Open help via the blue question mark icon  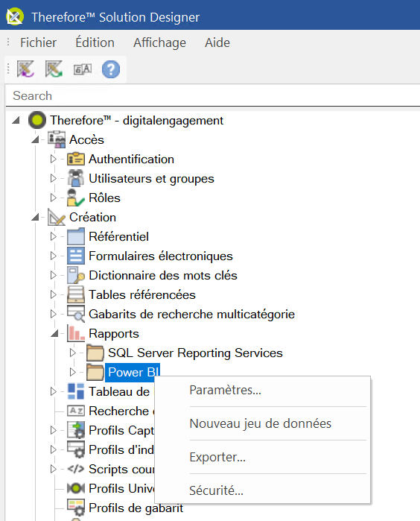click(x=111, y=69)
